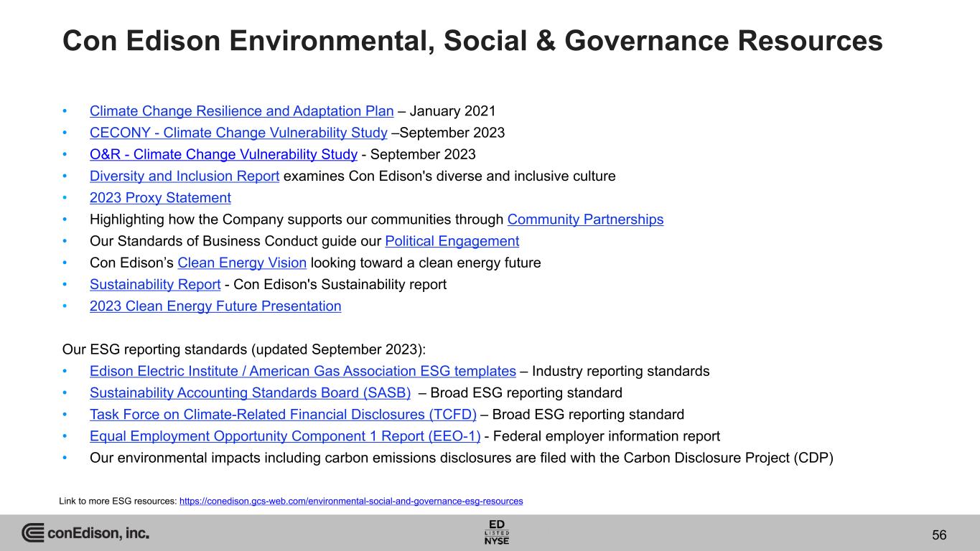Screen dimensions: 980x551
Task: Click the conEdison, inc. logo
Action: pyautogui.click(x=85, y=533)
